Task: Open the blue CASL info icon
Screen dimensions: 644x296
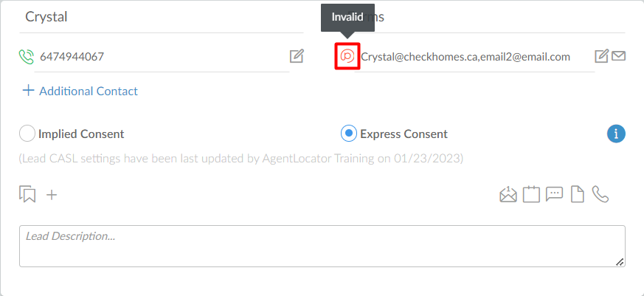Action: coord(616,134)
